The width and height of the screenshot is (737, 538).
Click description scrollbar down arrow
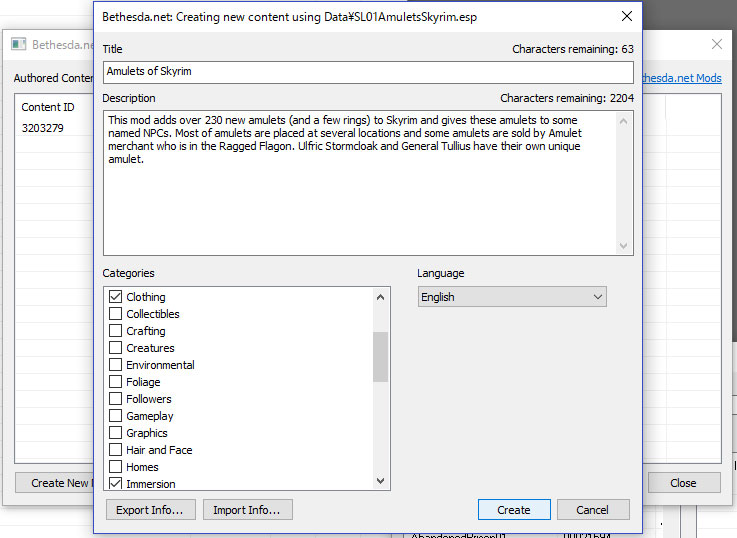coord(624,246)
